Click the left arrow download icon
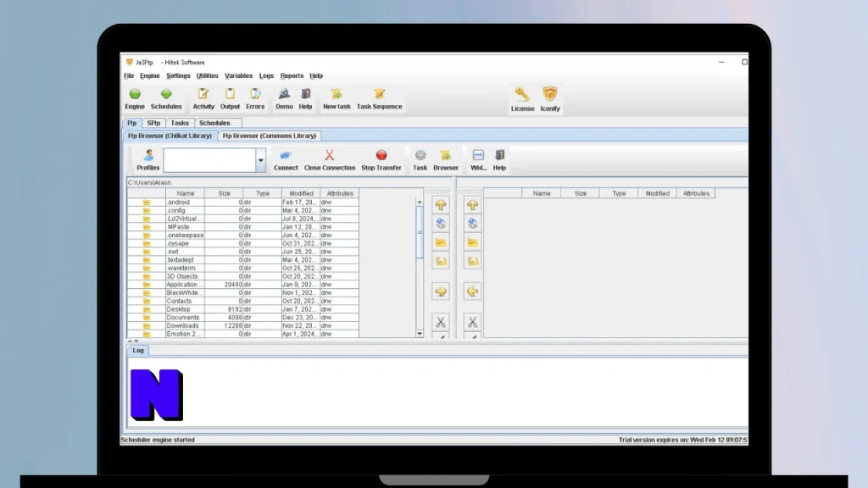Image resolution: width=868 pixels, height=488 pixels. [472, 291]
